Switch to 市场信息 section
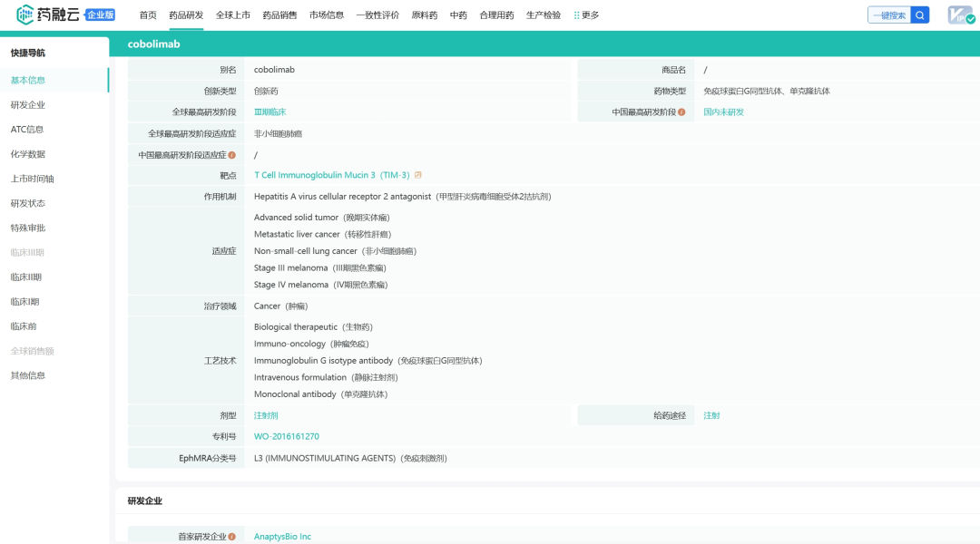The height and width of the screenshot is (544, 980). coord(327,15)
